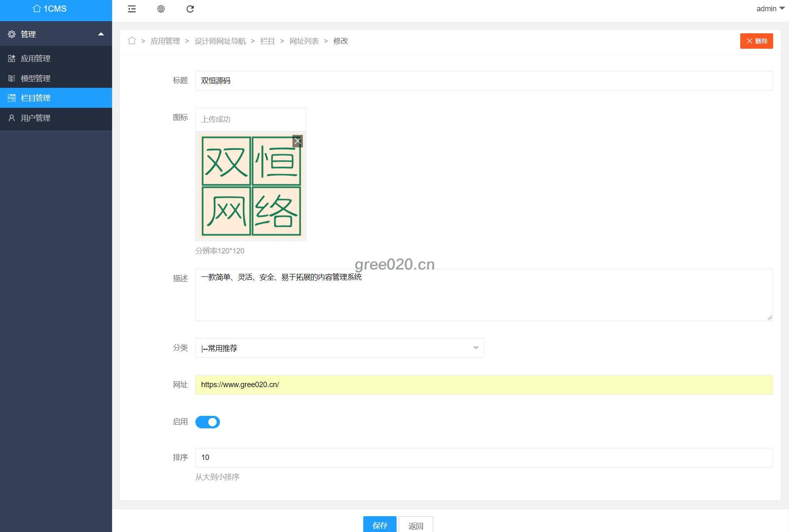Open 模型管理 in the sidebar
Viewport: 789px width, 532px height.
tap(35, 78)
